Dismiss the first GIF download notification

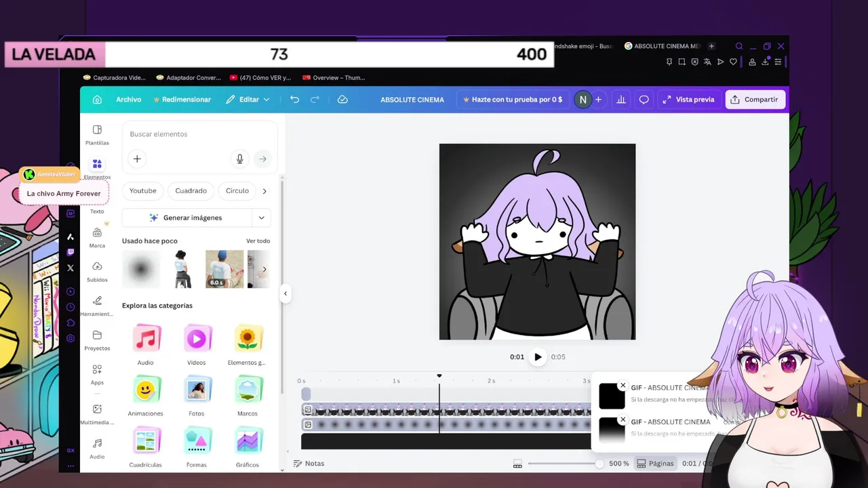623,386
